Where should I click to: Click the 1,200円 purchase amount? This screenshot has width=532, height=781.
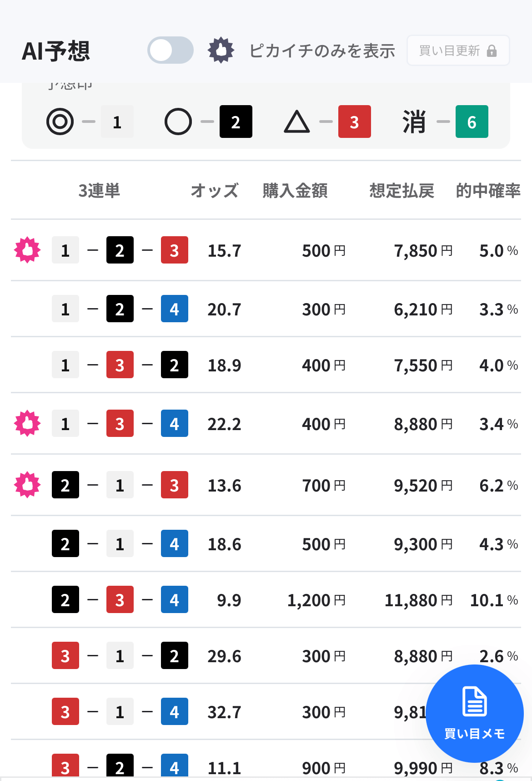[x=316, y=600]
